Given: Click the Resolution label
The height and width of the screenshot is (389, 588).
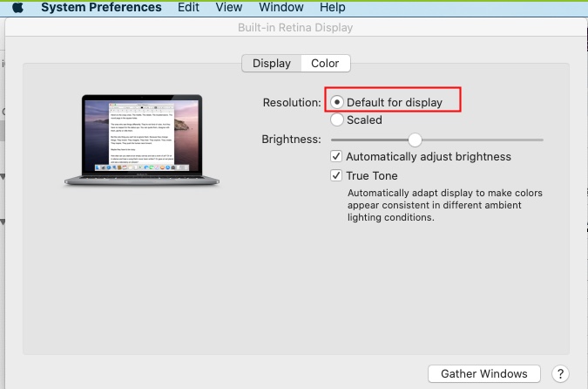Looking at the screenshot, I should 292,102.
